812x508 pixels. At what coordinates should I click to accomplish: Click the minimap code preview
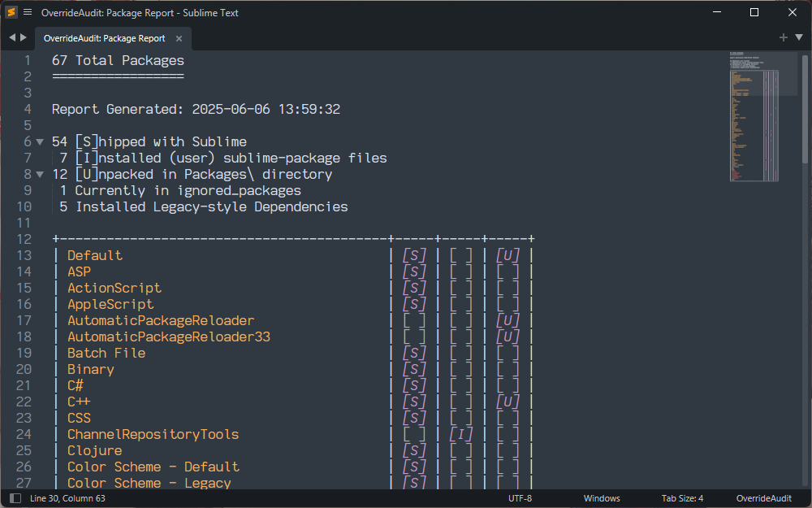click(x=754, y=114)
